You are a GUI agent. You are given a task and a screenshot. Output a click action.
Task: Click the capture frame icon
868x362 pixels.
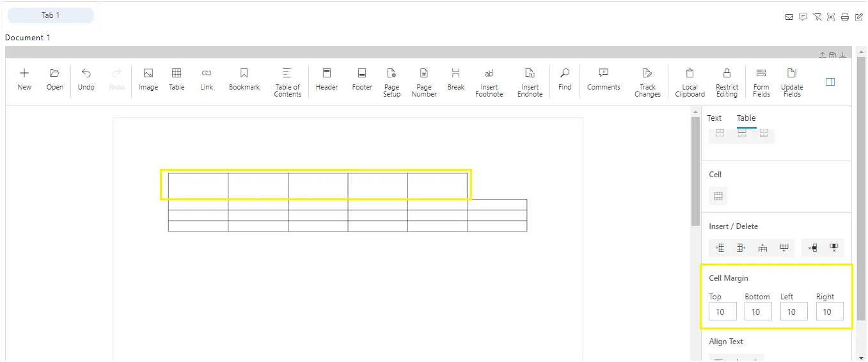coord(831,17)
